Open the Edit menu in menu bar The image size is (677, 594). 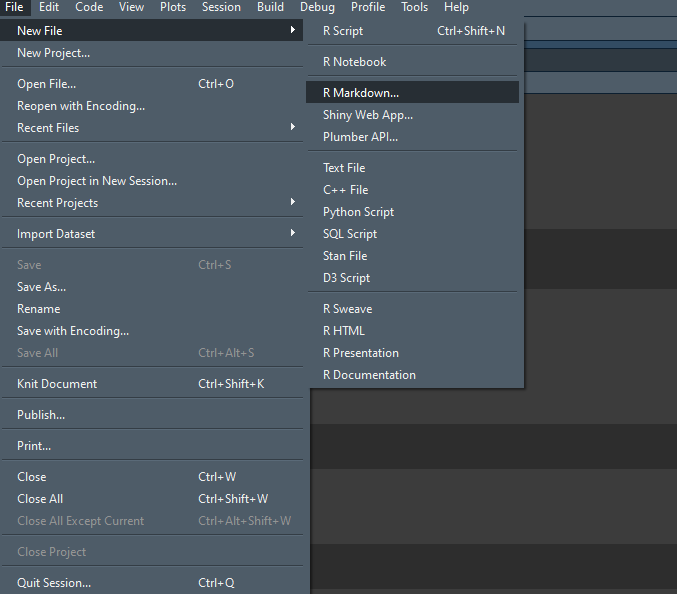point(49,7)
